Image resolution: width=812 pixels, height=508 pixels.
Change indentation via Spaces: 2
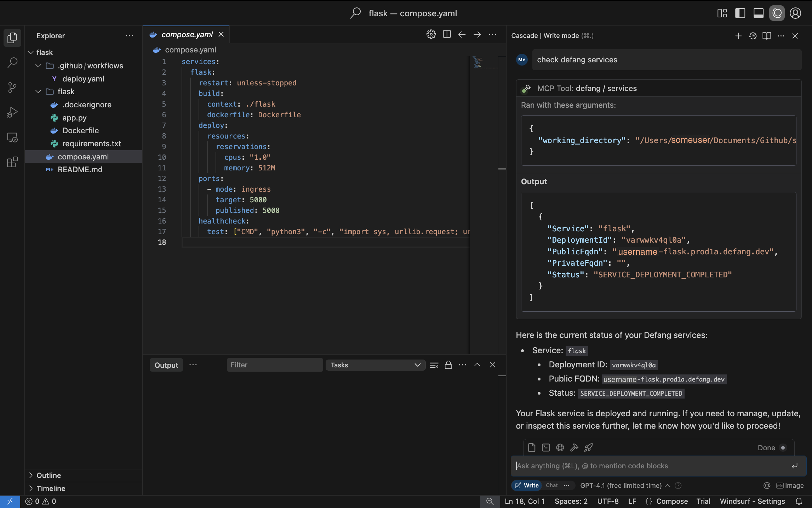click(x=571, y=501)
